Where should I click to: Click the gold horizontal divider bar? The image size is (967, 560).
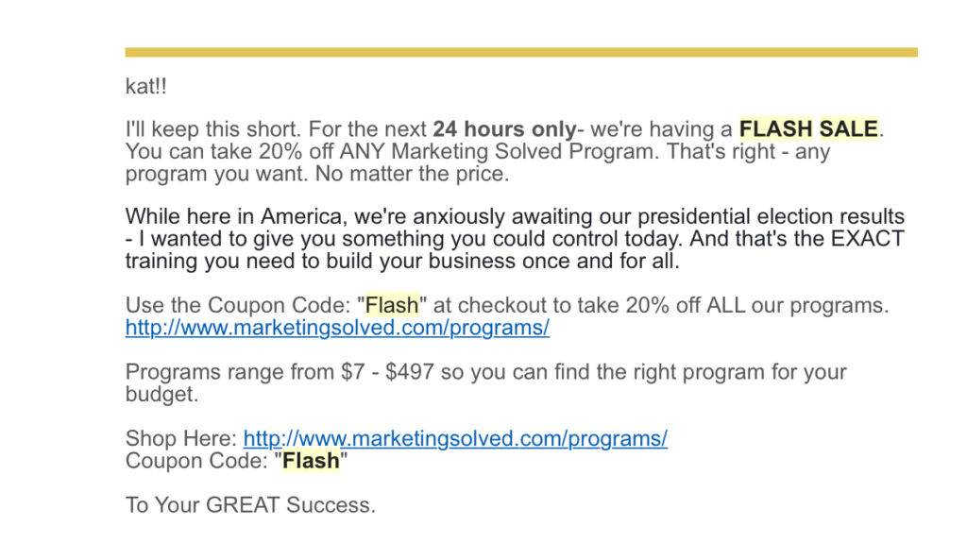click(x=521, y=53)
